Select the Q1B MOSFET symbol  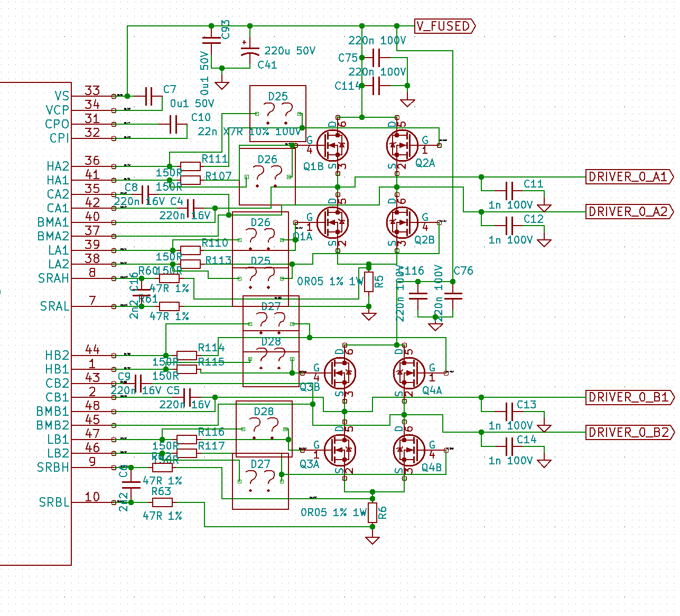point(334,145)
